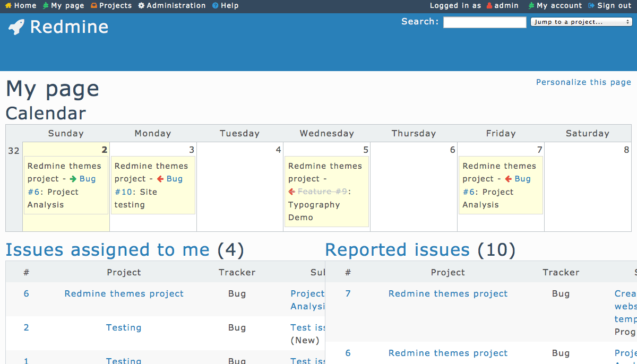Image resolution: width=637 pixels, height=364 pixels.
Task: Click day number 6 in the calendar
Action: pyautogui.click(x=453, y=150)
